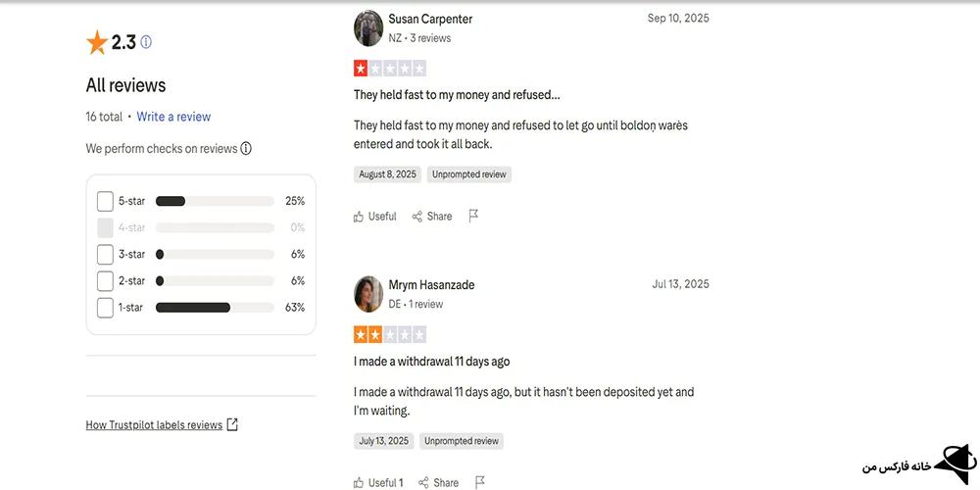This screenshot has height=490, width=980.
Task: Click the 1-star 63% rating bar
Action: 215,308
